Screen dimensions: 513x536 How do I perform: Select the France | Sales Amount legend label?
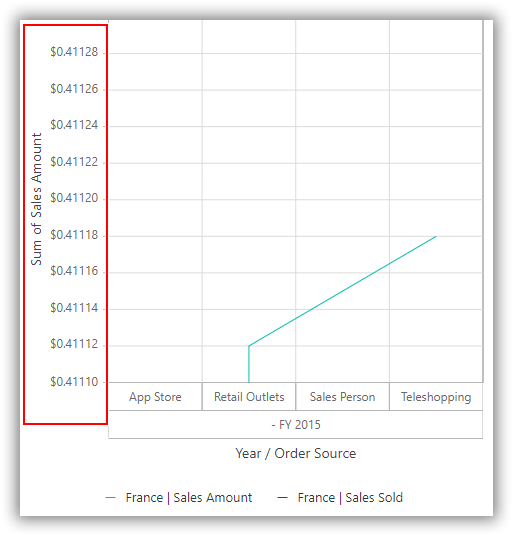tap(189, 498)
